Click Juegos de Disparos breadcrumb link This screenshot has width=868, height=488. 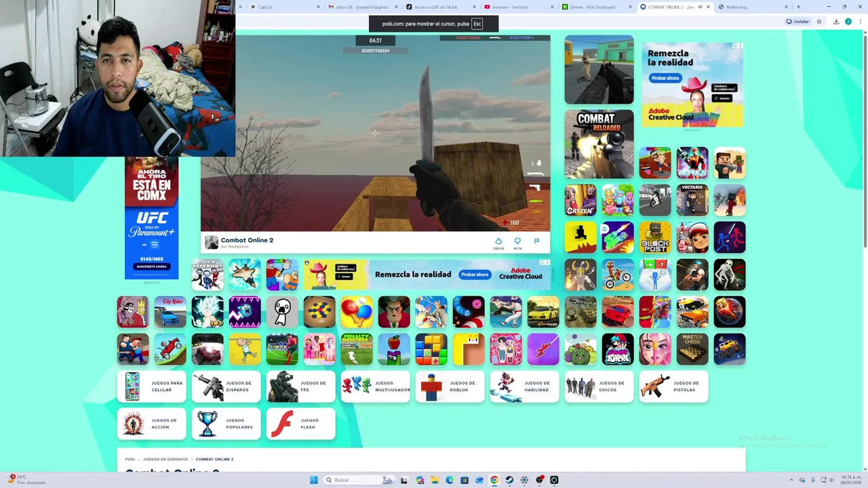tap(165, 460)
